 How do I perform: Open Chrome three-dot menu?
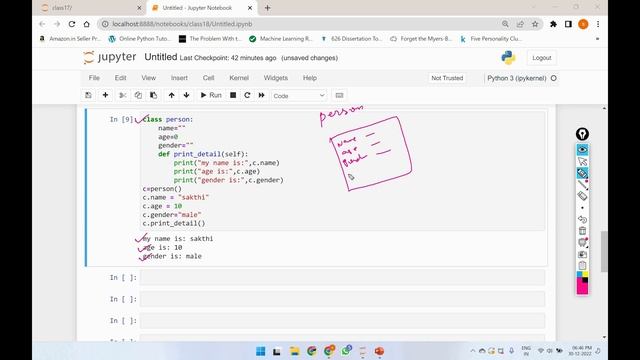[x=598, y=24]
